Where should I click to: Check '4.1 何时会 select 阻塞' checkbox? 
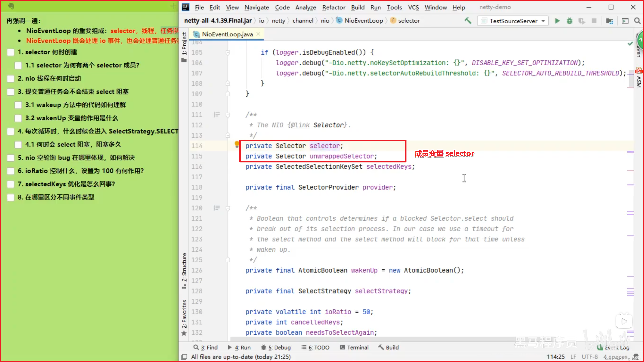(18, 145)
